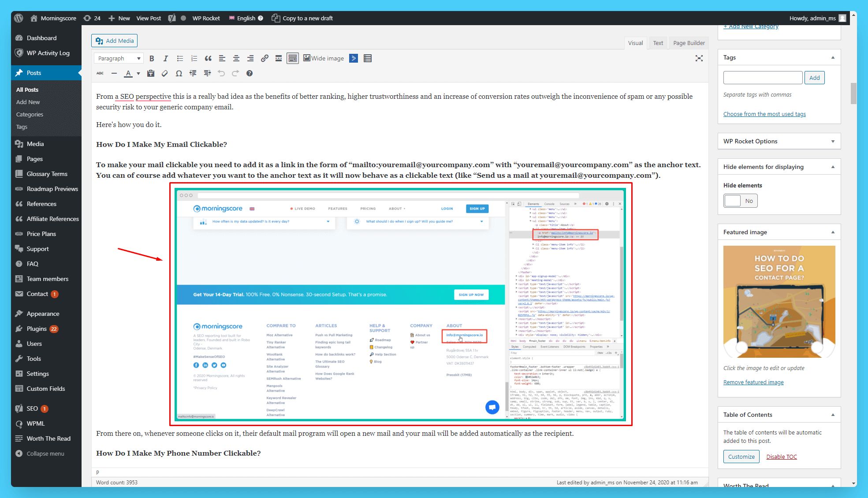Switch to the Text editor tab
The width and height of the screenshot is (868, 498).
pos(656,42)
